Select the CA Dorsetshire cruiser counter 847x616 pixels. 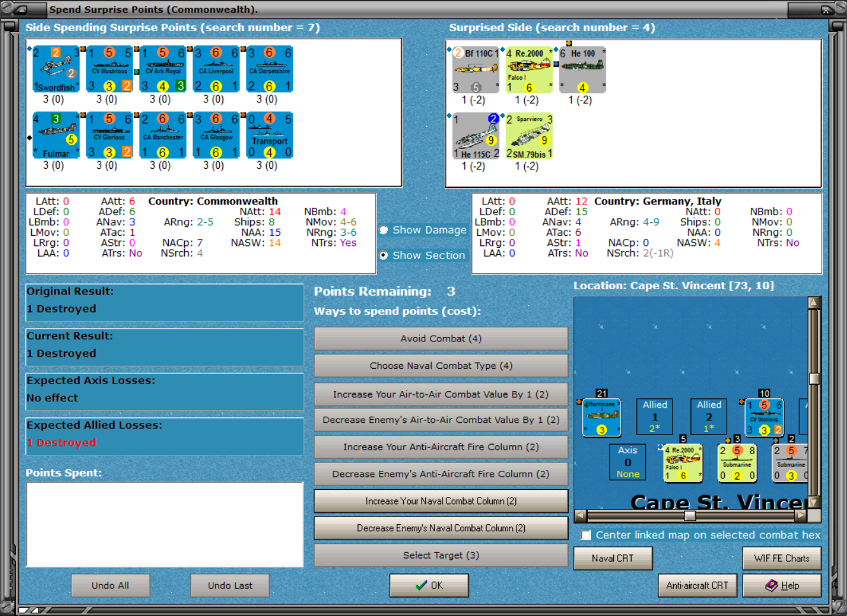point(269,69)
